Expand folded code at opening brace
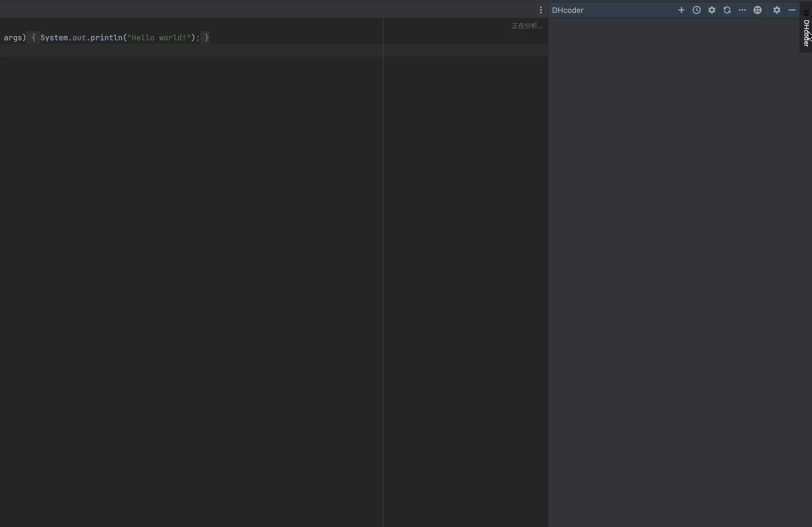The height and width of the screenshot is (527, 812). click(33, 37)
